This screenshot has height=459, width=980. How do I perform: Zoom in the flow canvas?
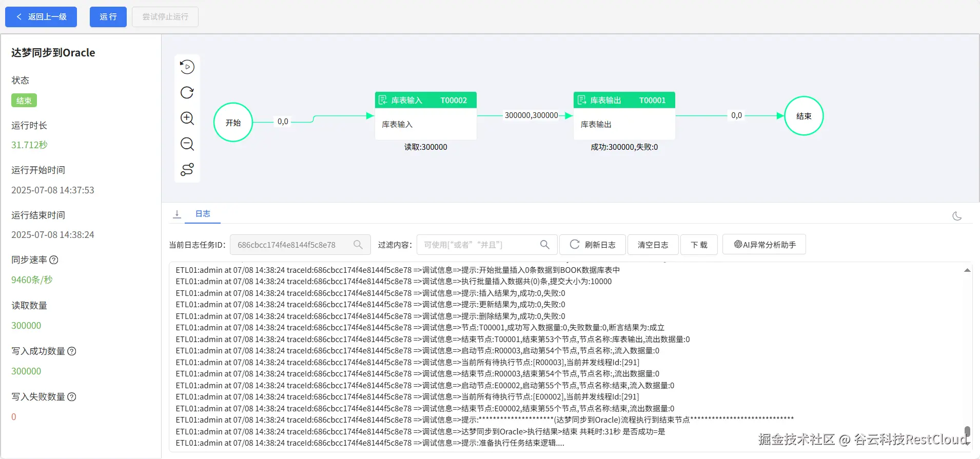tap(187, 118)
